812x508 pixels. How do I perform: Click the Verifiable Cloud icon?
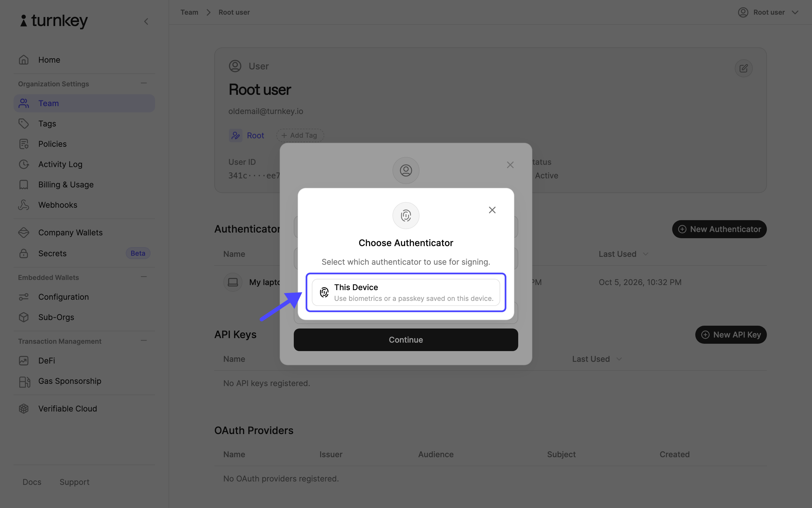pyautogui.click(x=23, y=409)
